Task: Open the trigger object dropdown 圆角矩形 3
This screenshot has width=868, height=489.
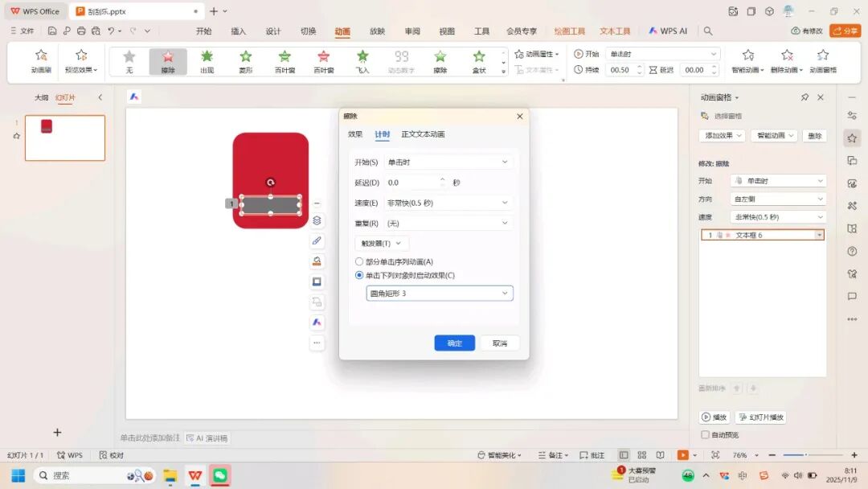Action: 440,293
